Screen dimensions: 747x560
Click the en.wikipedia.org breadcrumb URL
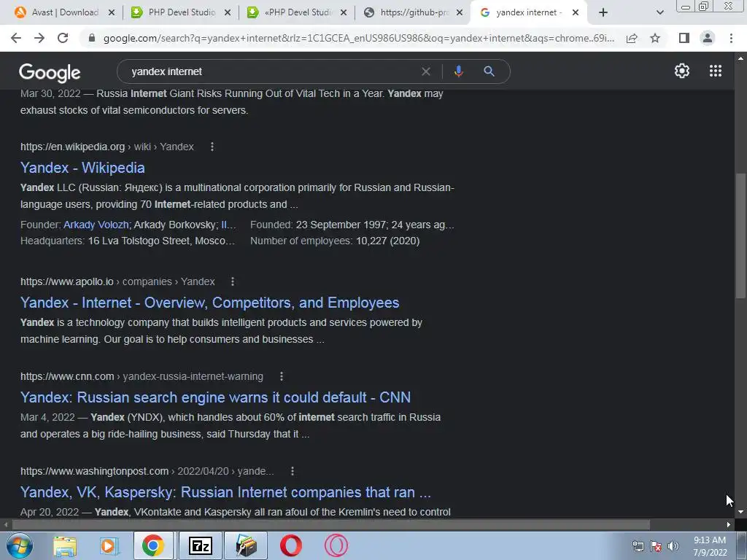(x=107, y=147)
